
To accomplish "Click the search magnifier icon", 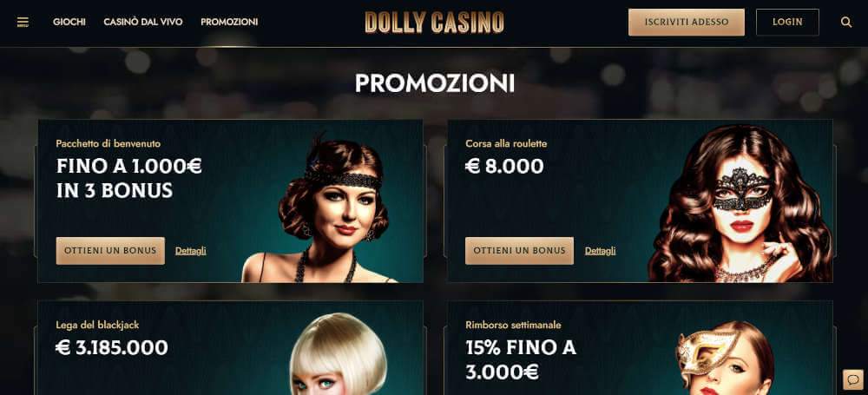I will point(845,23).
